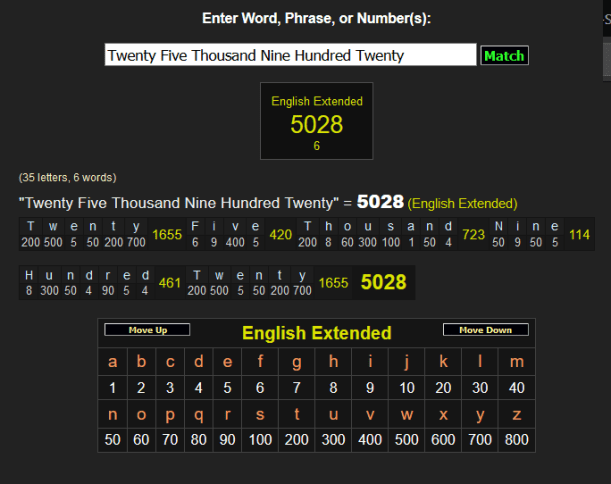The image size is (611, 484).
Task: Click value 800 in the cipher chart
Action: pyautogui.click(x=516, y=439)
